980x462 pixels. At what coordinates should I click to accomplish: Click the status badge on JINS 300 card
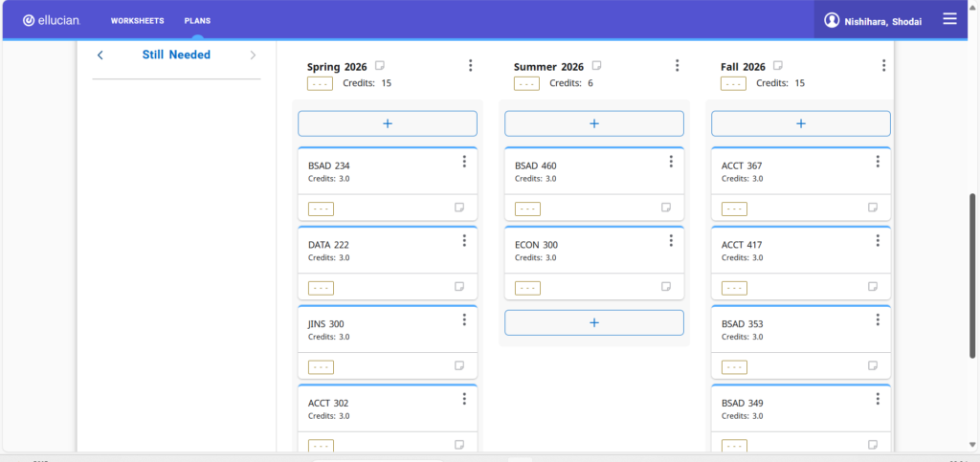click(x=321, y=366)
